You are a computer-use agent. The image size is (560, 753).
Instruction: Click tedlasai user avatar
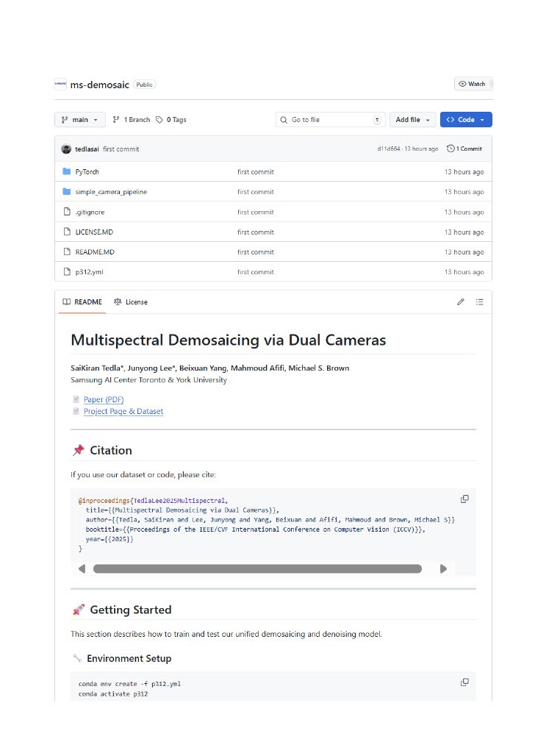(x=66, y=149)
